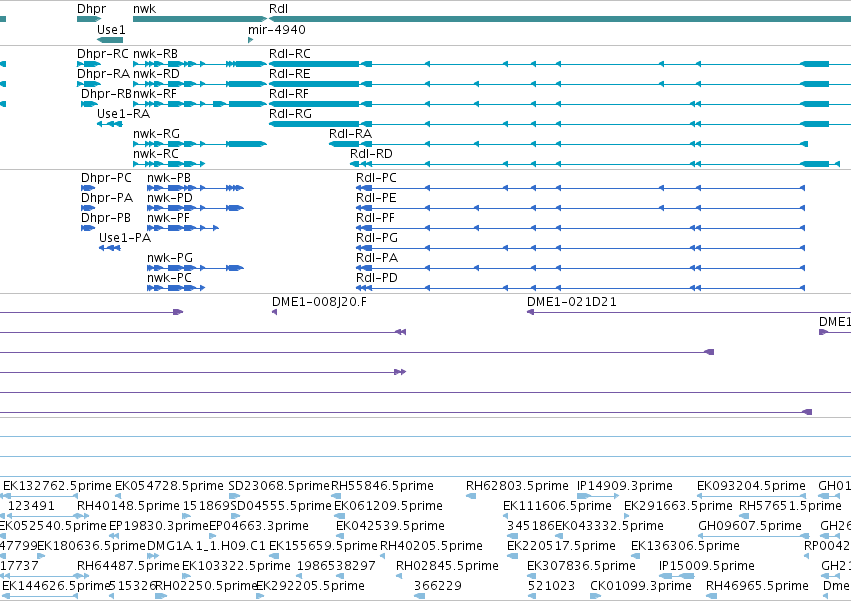This screenshot has width=851, height=601.
Task: Select transcript Rdl-RA
Action: pos(351,134)
